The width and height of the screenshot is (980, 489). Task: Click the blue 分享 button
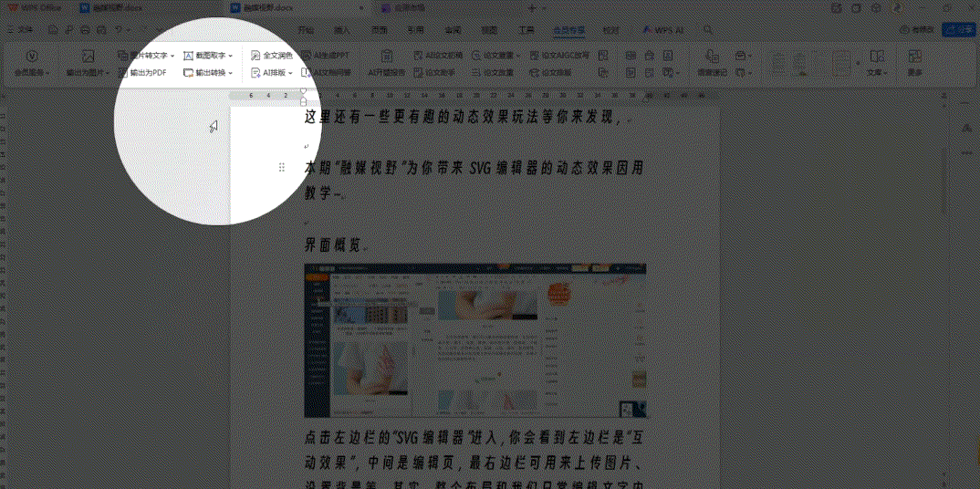tap(960, 30)
